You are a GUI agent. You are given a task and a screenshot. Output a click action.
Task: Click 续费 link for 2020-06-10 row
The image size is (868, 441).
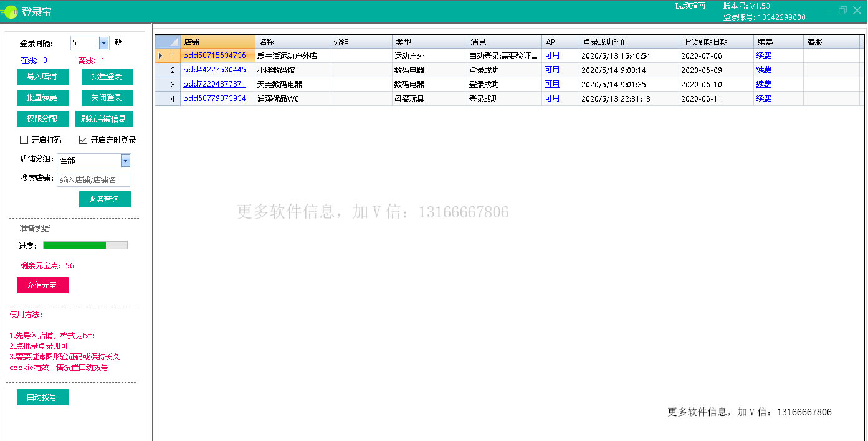pos(764,84)
